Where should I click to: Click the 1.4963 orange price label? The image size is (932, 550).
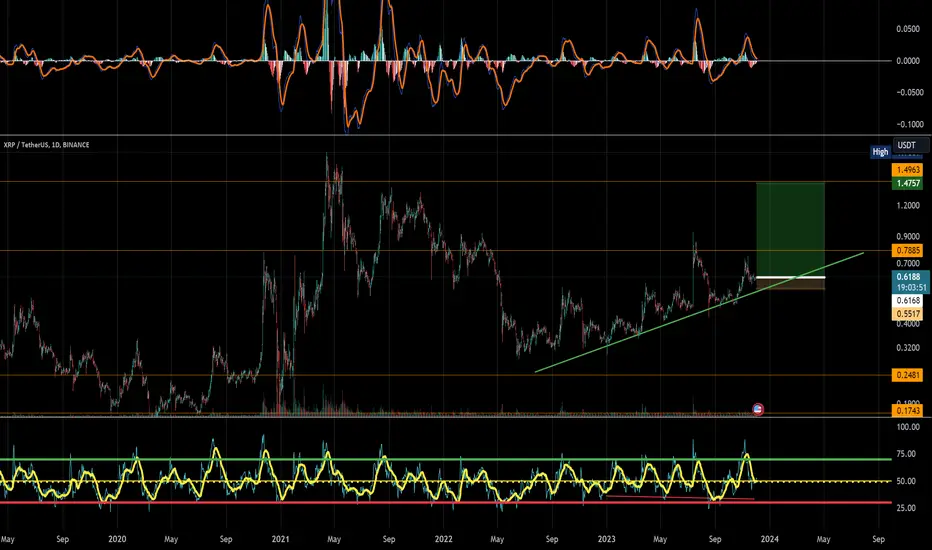tap(908, 170)
